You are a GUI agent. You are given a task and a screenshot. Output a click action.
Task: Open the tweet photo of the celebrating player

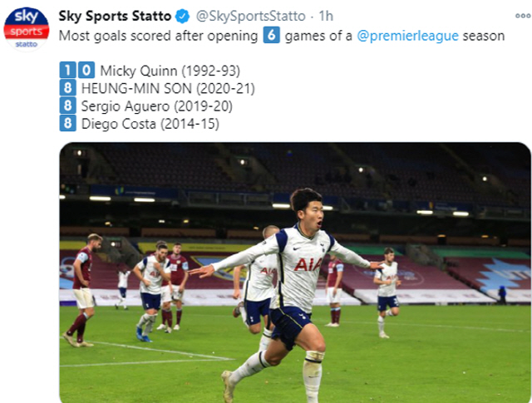click(x=295, y=273)
